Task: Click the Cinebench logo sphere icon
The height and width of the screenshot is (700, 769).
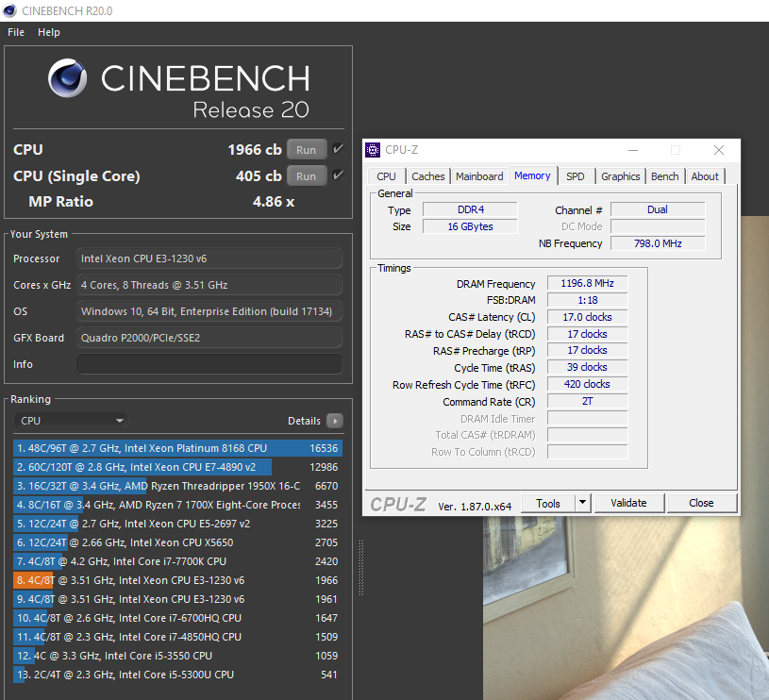Action: coord(68,78)
